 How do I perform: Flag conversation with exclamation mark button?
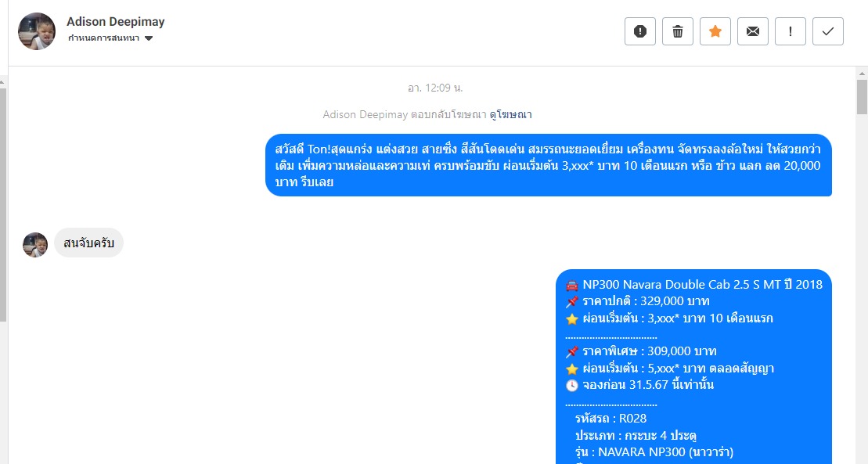pos(791,31)
